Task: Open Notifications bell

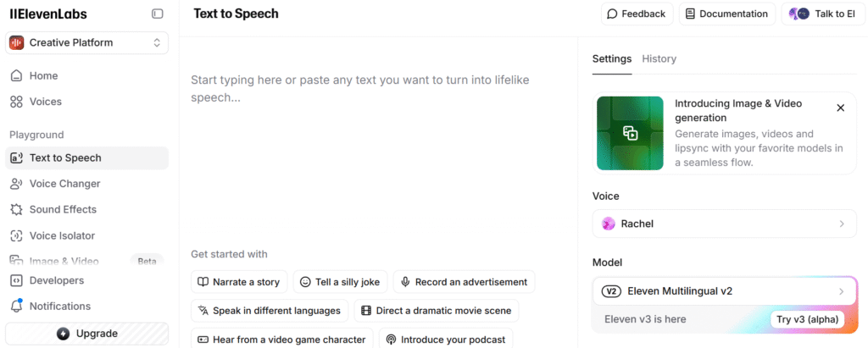Action: [16, 306]
